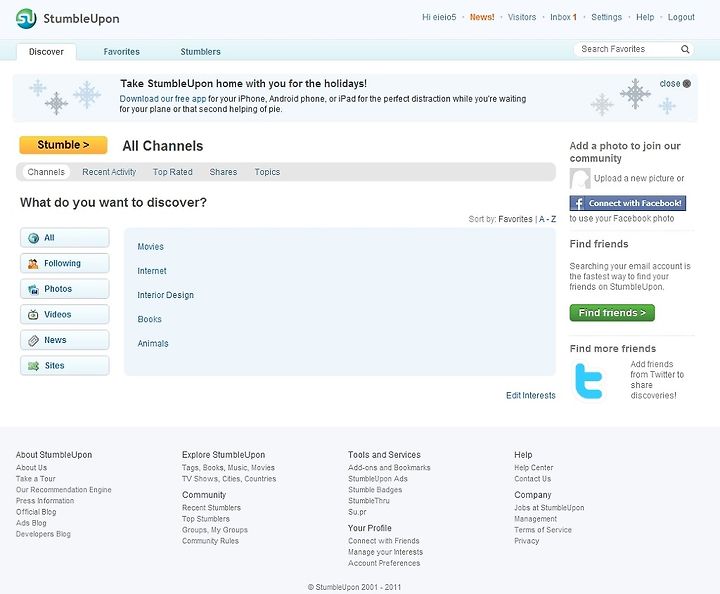The height and width of the screenshot is (594, 720).
Task: Open the Help header link
Action: click(x=645, y=17)
